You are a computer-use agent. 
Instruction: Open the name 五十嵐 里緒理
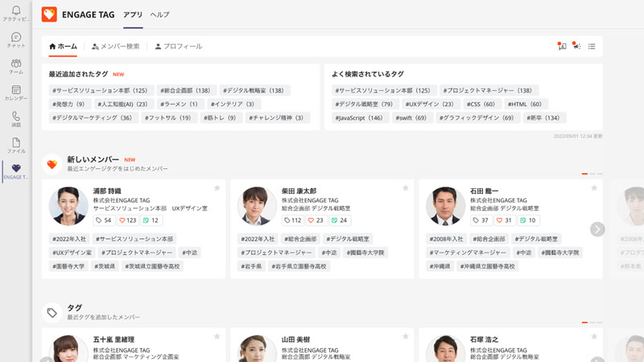pos(114,339)
